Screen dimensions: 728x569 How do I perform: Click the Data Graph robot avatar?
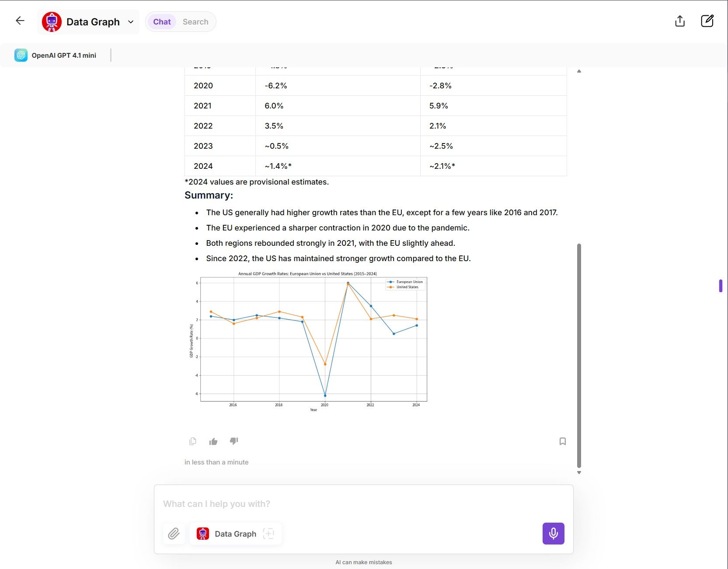point(52,22)
